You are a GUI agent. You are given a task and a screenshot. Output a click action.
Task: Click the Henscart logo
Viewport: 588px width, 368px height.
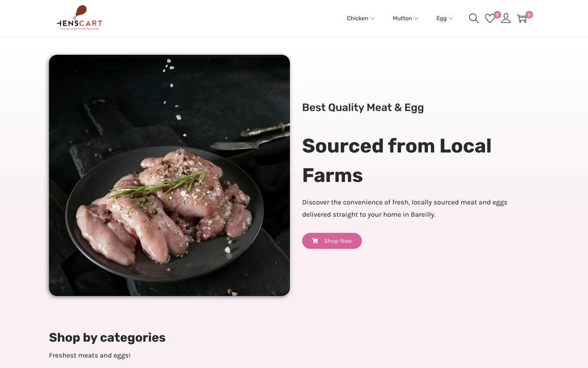click(x=79, y=18)
